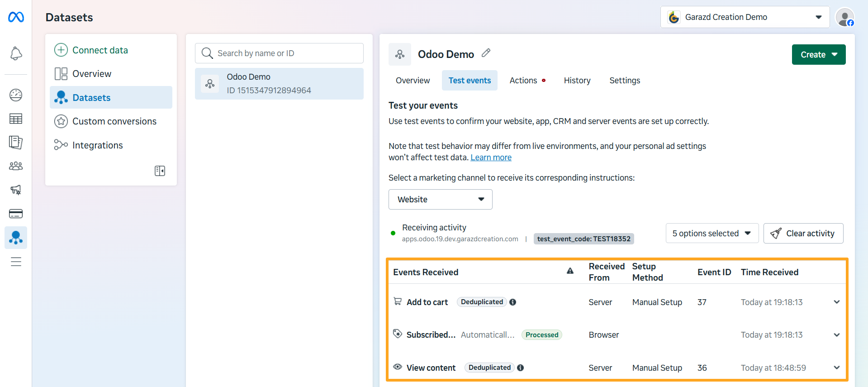Click the test_event_code: TEST18352 tag
868x387 pixels.
coord(583,239)
